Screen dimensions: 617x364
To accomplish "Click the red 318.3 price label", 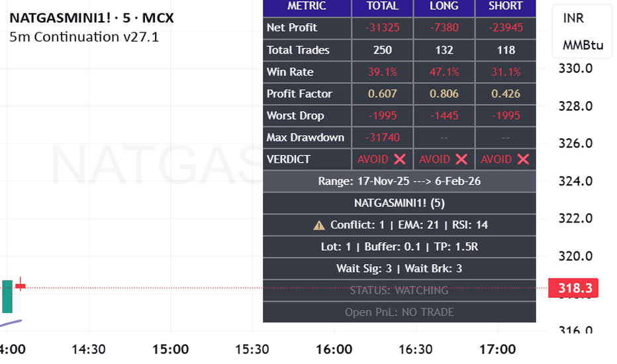I will [573, 288].
